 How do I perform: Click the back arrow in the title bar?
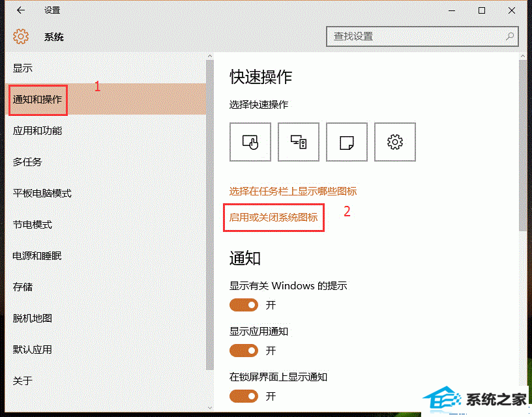coord(21,10)
